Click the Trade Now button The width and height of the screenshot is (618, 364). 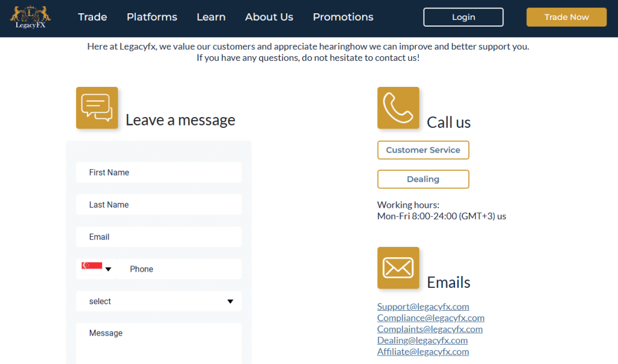pos(566,17)
